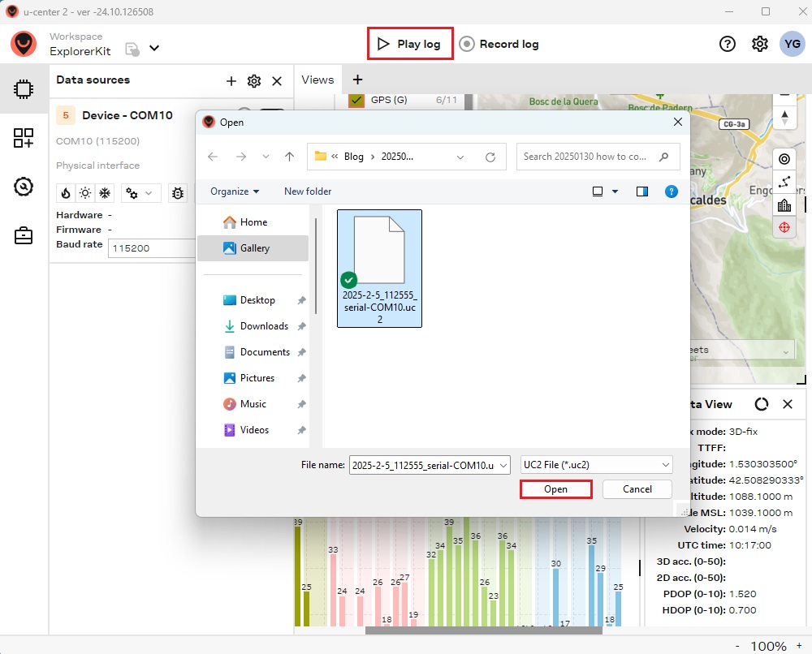
Task: Expand the Organize menu
Action: click(235, 191)
